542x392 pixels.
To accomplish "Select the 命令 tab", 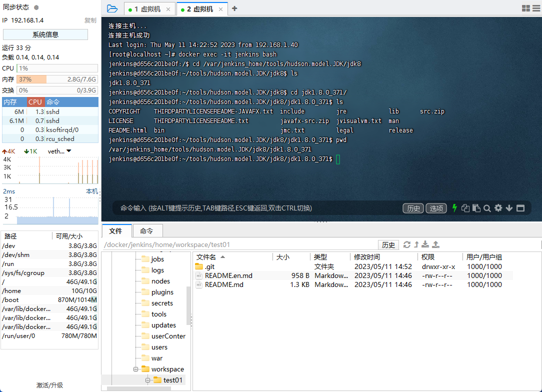I will 146,231.
